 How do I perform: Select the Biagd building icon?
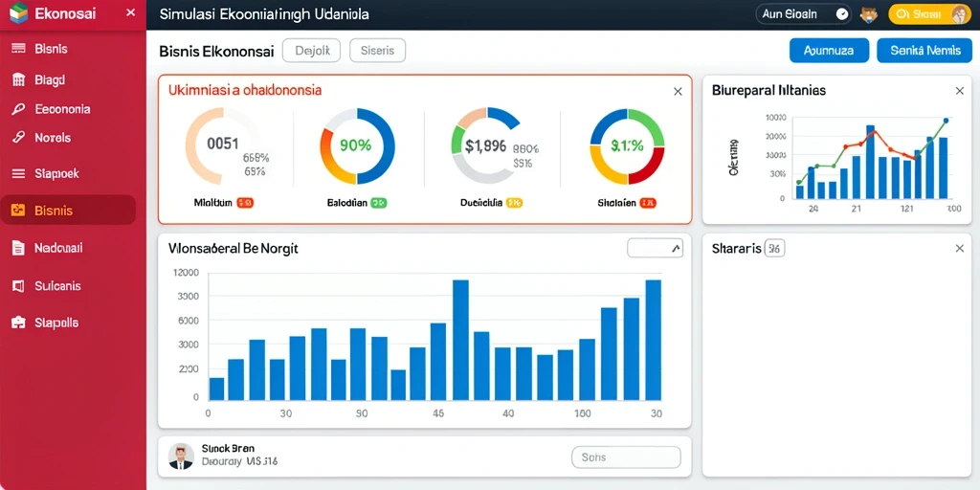pos(19,79)
